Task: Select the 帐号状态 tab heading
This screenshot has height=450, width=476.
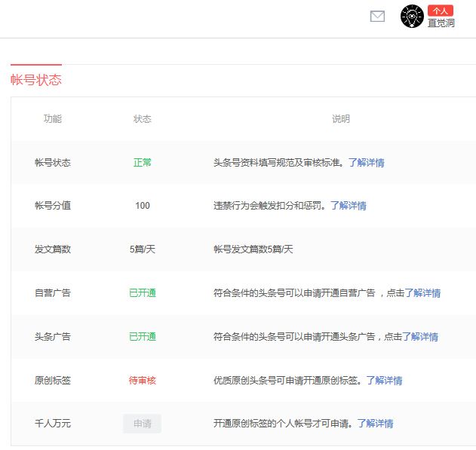Action: coord(36,80)
